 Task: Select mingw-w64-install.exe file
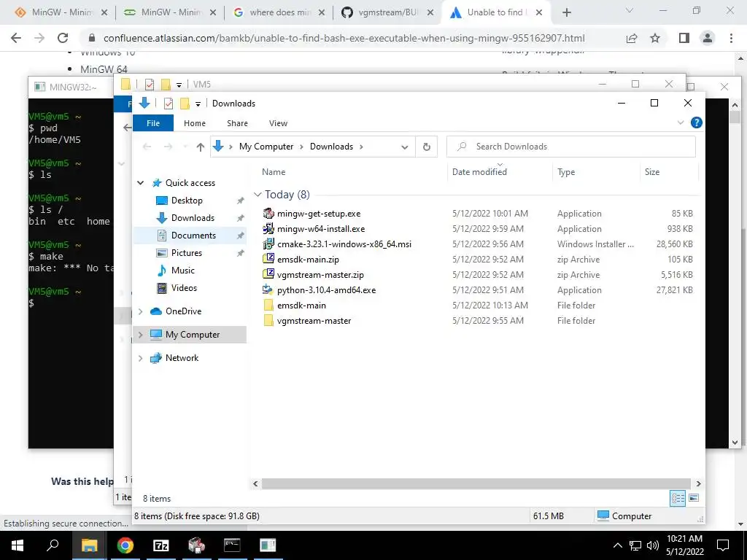(x=321, y=229)
